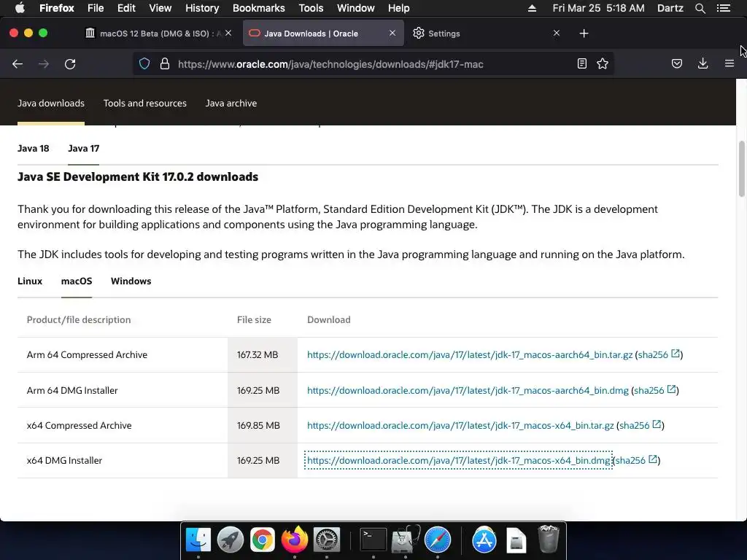747x560 pixels.
Task: Open the Dartz user menu
Action: 670,8
